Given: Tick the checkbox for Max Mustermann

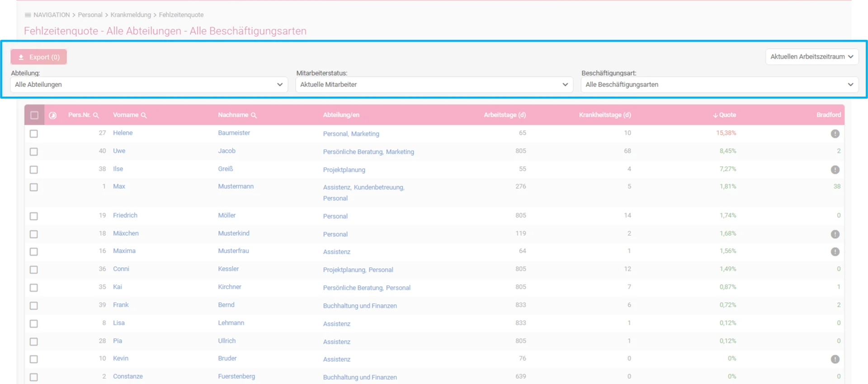Looking at the screenshot, I should click(34, 187).
